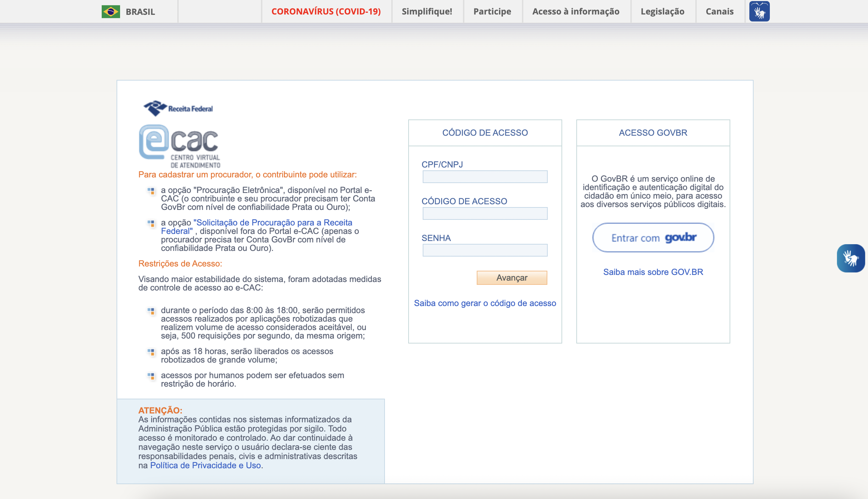Click the Brazil flag icon
The width and height of the screenshot is (868, 499).
(111, 12)
